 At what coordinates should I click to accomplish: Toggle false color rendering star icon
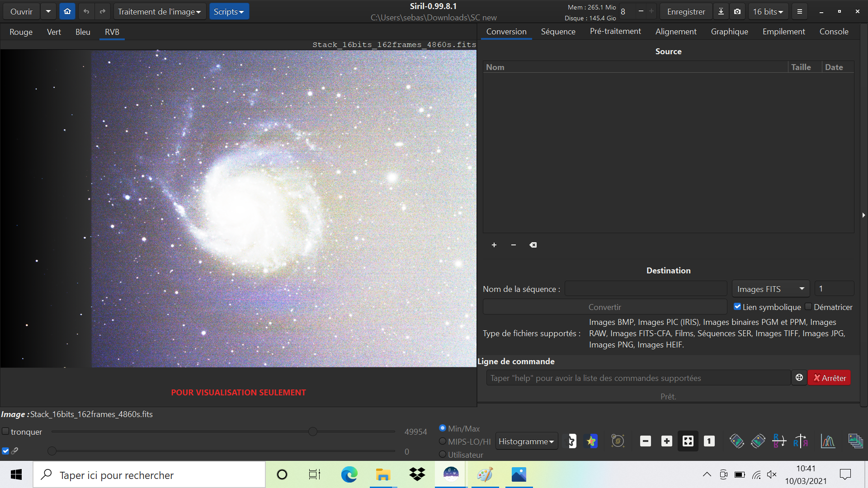(591, 441)
